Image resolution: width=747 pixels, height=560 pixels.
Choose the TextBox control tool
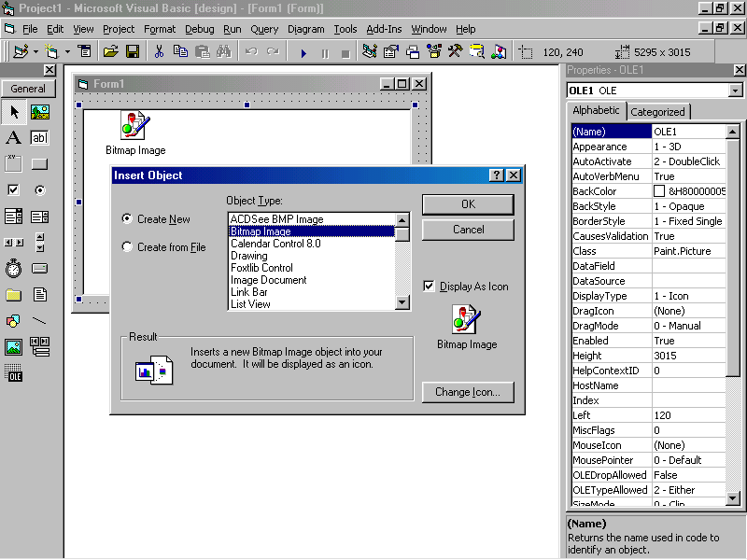[x=40, y=138]
